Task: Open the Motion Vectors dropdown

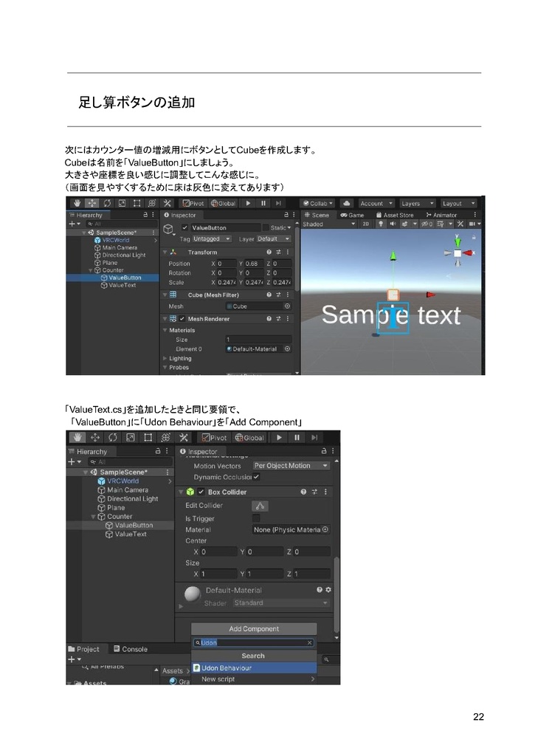Action: click(291, 466)
